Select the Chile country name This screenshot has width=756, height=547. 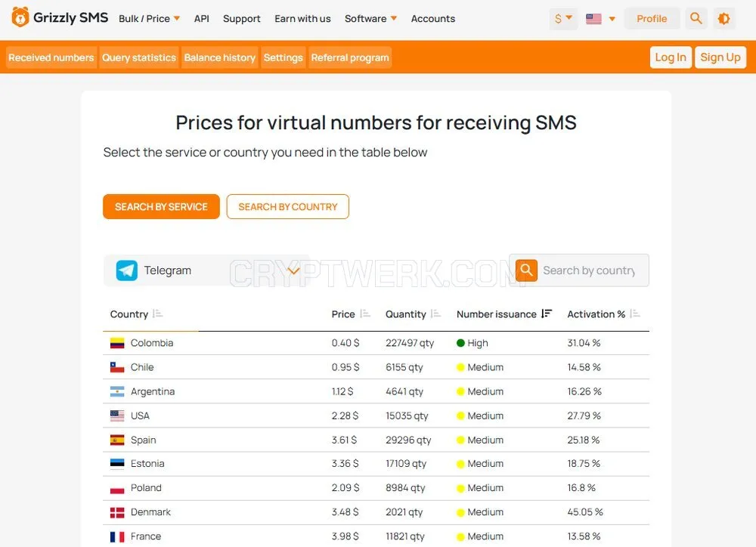[142, 366]
